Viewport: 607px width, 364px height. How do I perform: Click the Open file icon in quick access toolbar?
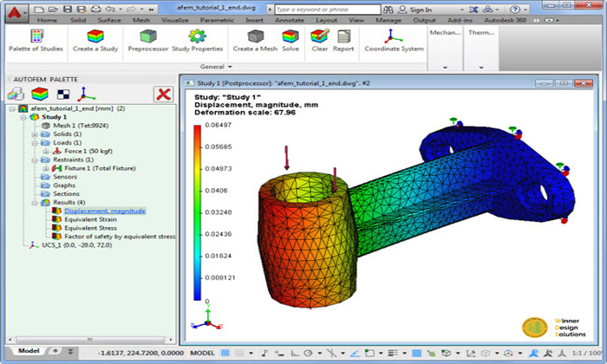[53, 9]
